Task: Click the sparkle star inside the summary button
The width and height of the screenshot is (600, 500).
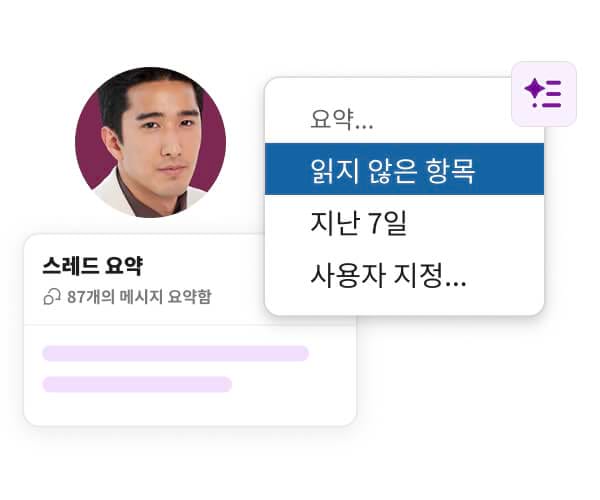Action: point(534,90)
